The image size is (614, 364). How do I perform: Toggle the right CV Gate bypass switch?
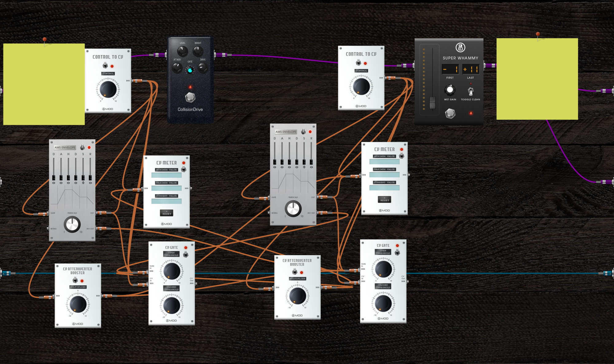coord(397,252)
